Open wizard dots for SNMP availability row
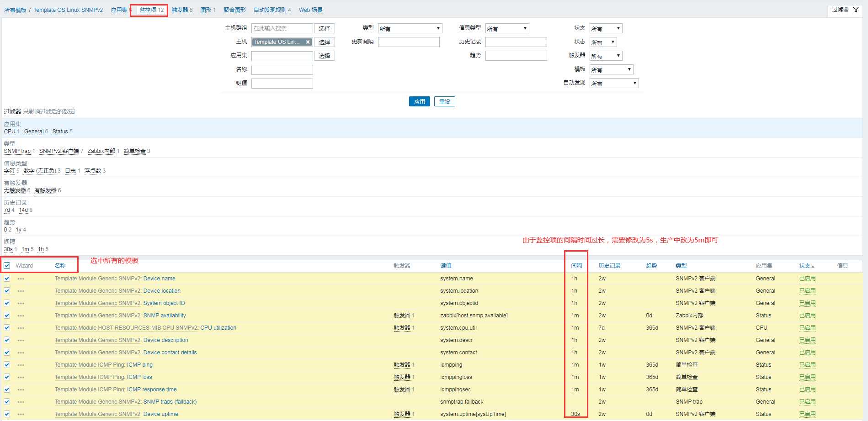Viewport: 868px width, 421px height. [21, 316]
